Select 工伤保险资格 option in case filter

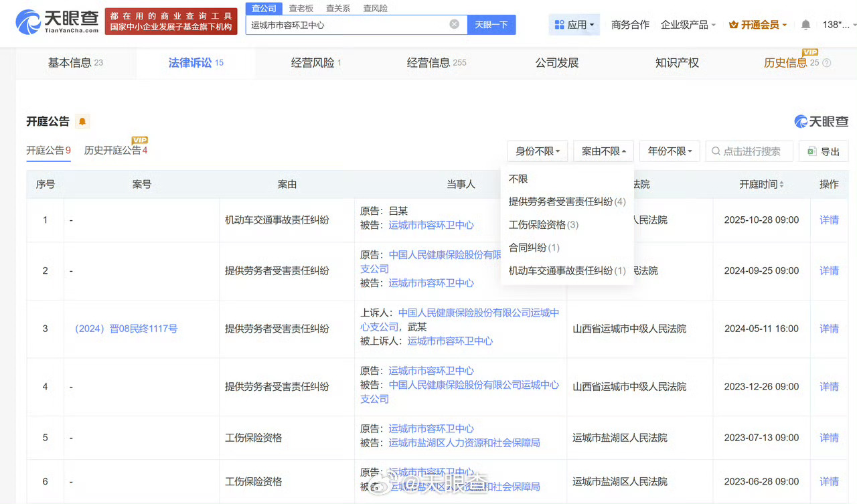pyautogui.click(x=543, y=225)
